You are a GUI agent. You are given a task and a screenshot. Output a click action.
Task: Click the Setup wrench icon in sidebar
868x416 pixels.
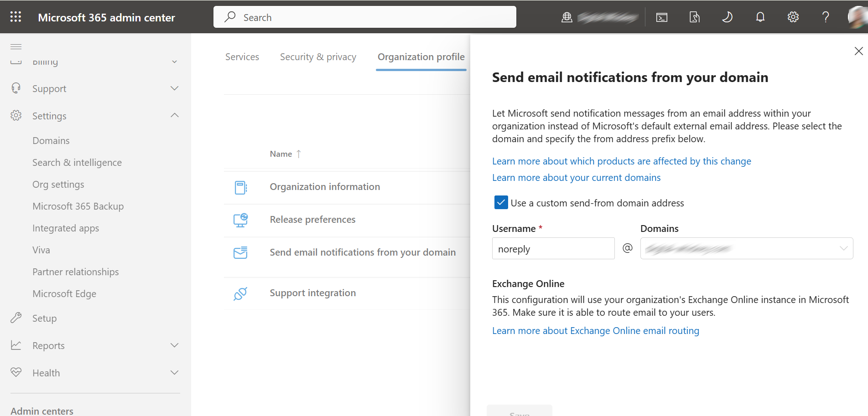tap(16, 318)
